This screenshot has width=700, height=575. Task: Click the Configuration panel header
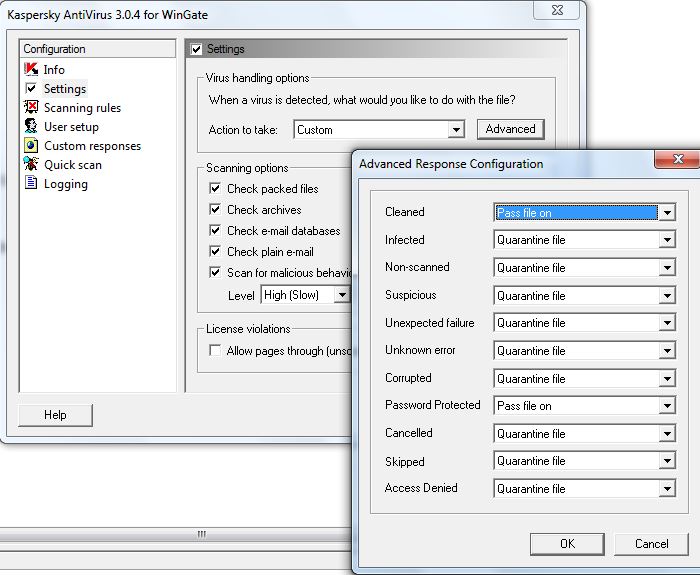click(98, 49)
